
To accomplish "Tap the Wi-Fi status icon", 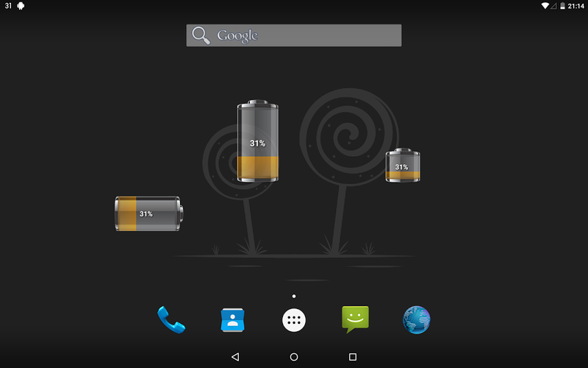I will pyautogui.click(x=545, y=6).
